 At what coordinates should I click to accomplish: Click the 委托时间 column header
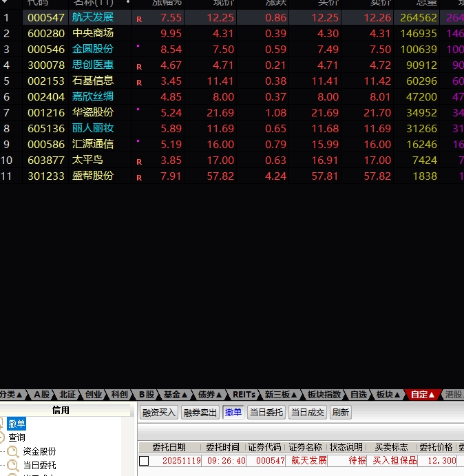coord(222,447)
